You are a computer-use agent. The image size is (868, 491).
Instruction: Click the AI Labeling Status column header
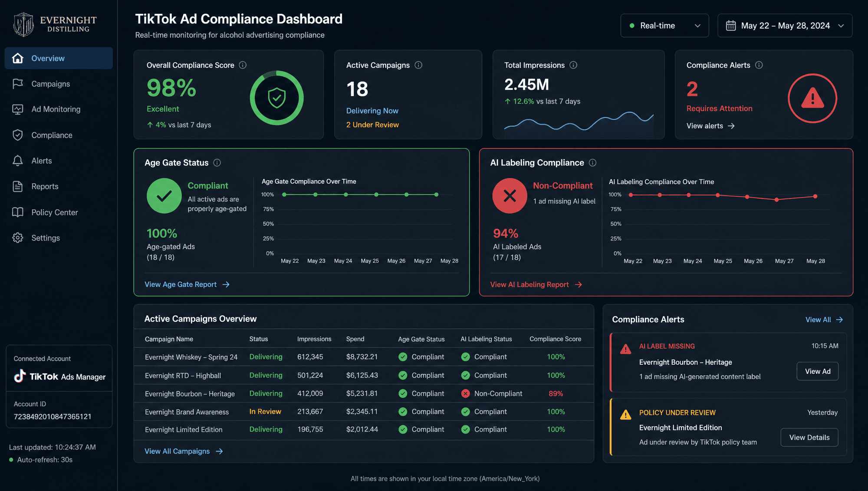coord(486,339)
